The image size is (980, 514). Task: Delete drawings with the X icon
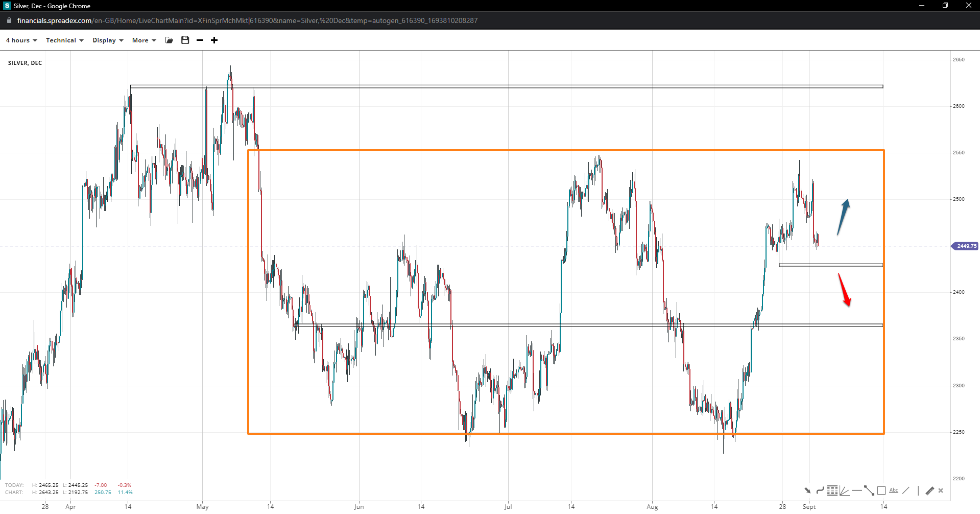coord(941,490)
